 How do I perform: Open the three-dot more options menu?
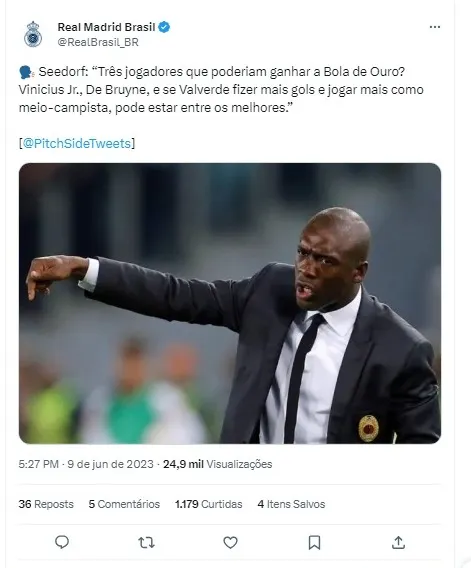tap(434, 27)
